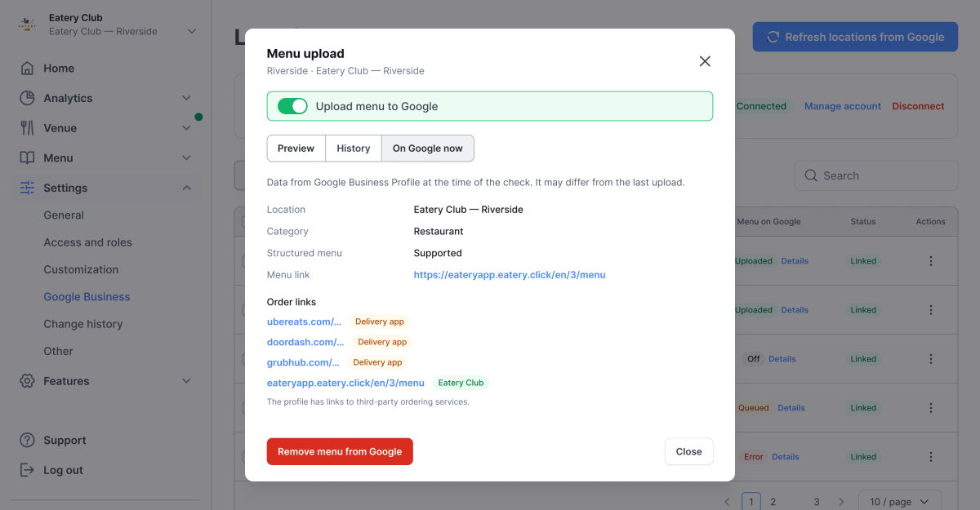Open actions menu for second Uploaded row
This screenshot has width=980, height=510.
[930, 310]
